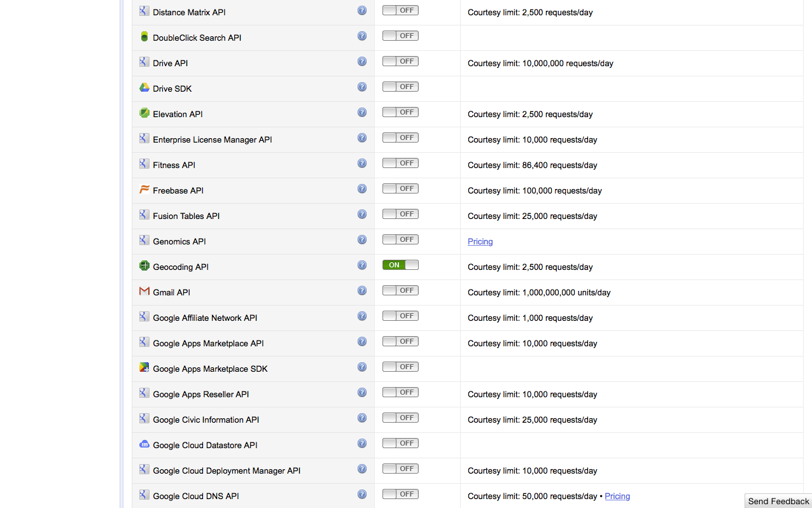Click the Fitness API tools icon
Screen dimensions: 812x508
144,164
